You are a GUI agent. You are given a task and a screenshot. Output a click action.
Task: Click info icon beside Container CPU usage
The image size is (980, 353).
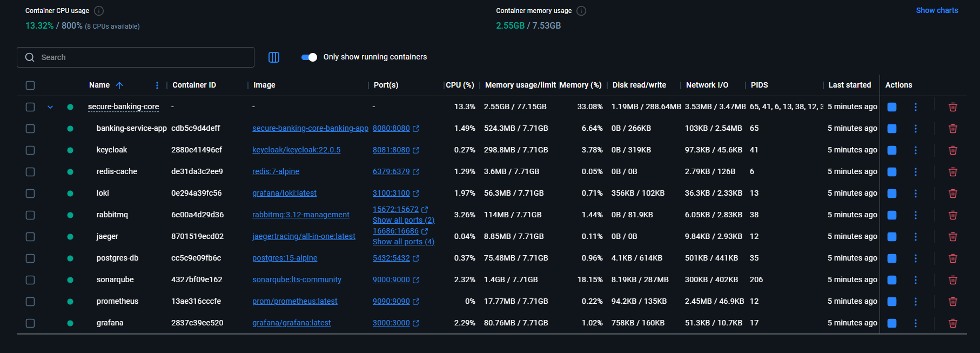[x=99, y=11]
